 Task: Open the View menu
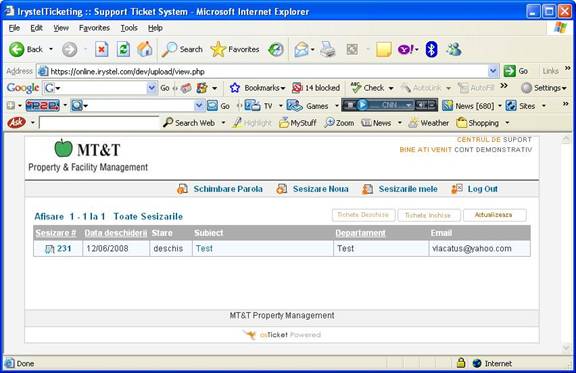point(61,28)
